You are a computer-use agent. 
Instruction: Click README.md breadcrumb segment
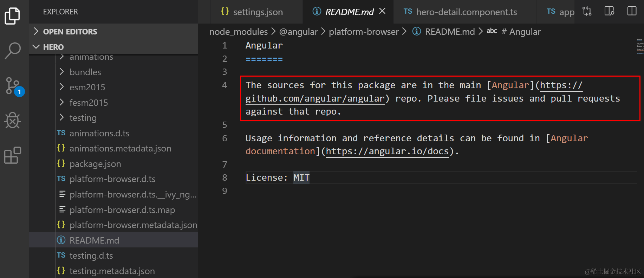pos(444,32)
